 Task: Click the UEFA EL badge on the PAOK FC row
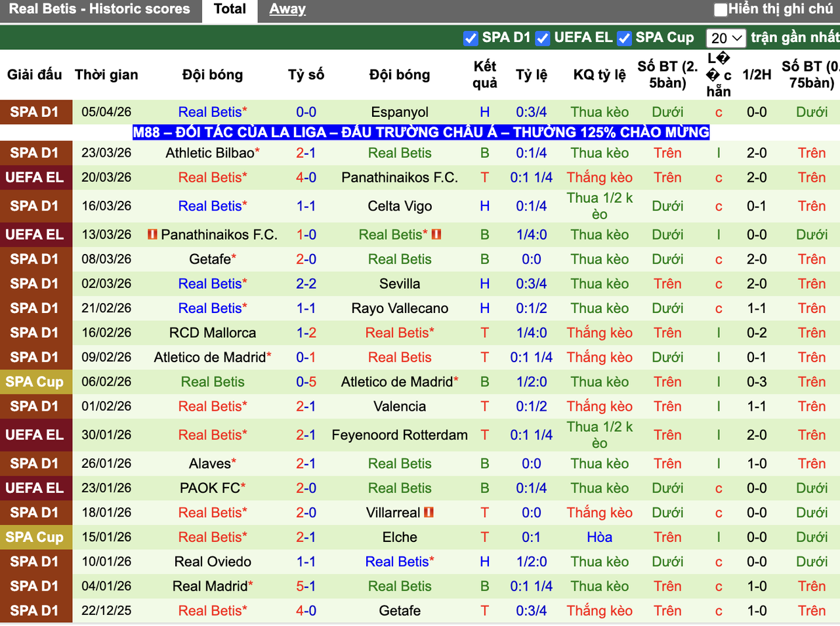[36, 488]
